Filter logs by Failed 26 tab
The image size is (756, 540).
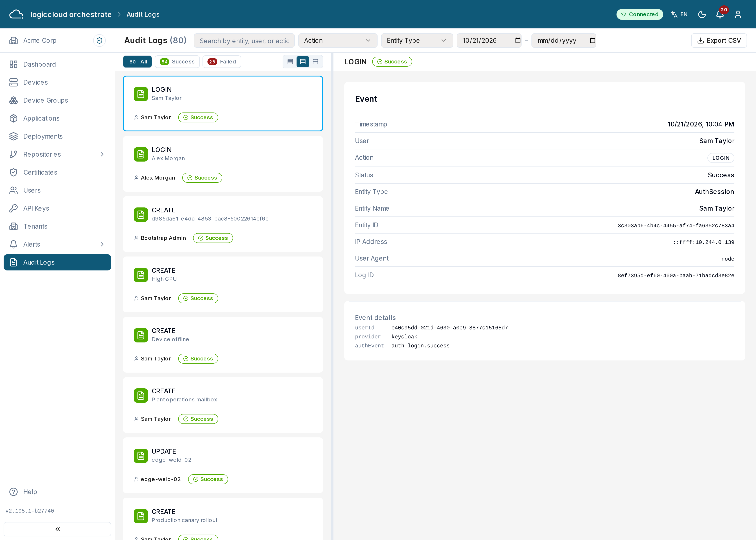tap(222, 61)
